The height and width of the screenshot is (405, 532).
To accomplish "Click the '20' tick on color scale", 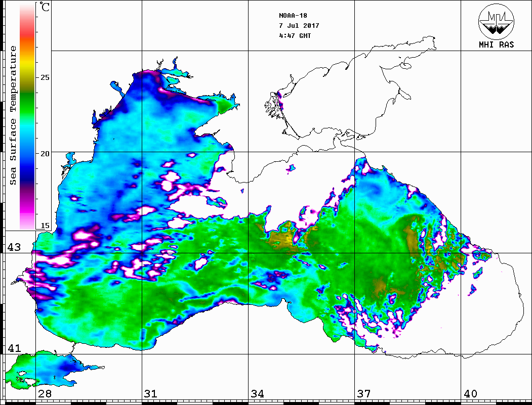I will coord(45,154).
